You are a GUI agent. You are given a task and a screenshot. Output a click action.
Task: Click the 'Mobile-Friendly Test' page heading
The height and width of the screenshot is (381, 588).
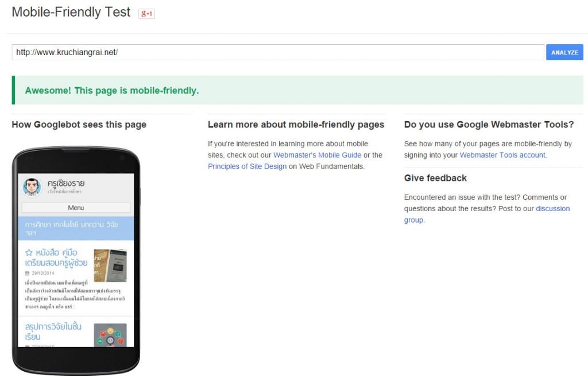click(71, 12)
